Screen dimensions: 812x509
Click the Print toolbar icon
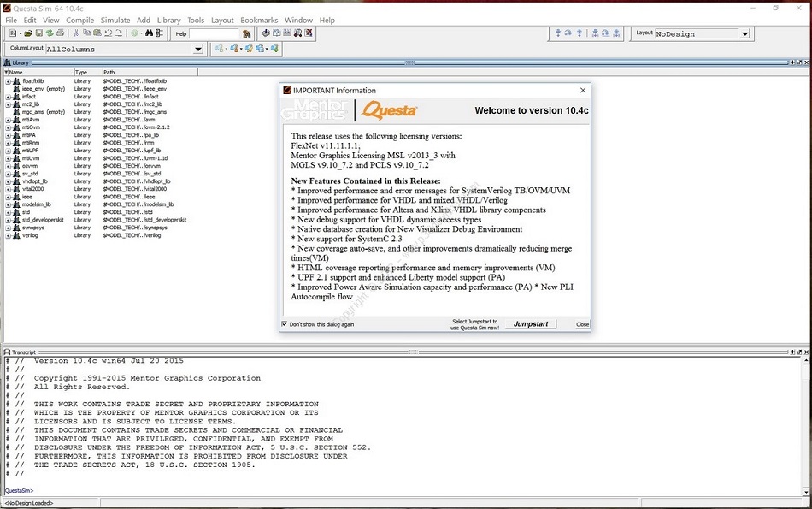(60, 33)
